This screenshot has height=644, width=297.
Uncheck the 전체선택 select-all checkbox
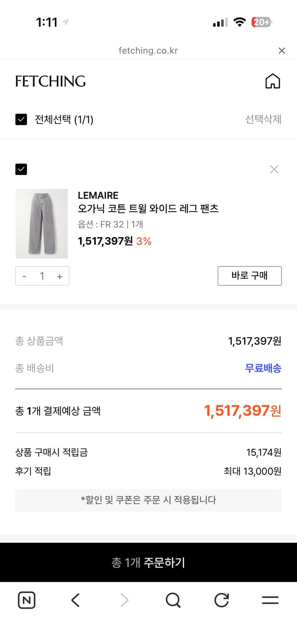21,120
